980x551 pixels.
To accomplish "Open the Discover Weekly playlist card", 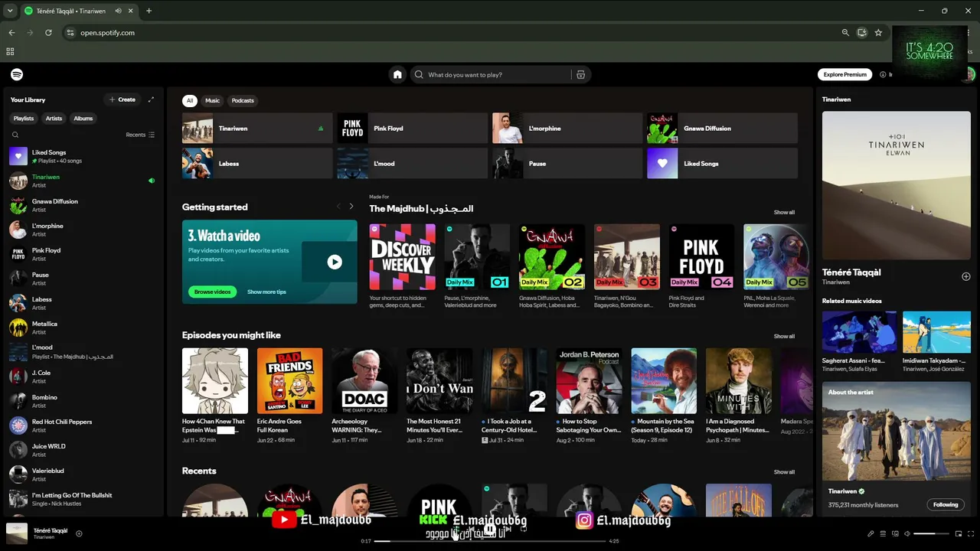I will 403,266.
